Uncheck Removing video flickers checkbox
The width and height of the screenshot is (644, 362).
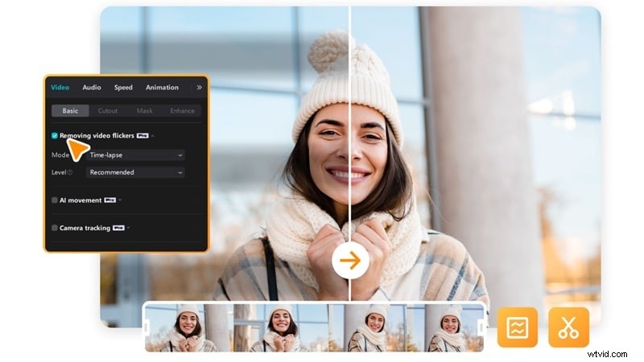[x=55, y=135]
